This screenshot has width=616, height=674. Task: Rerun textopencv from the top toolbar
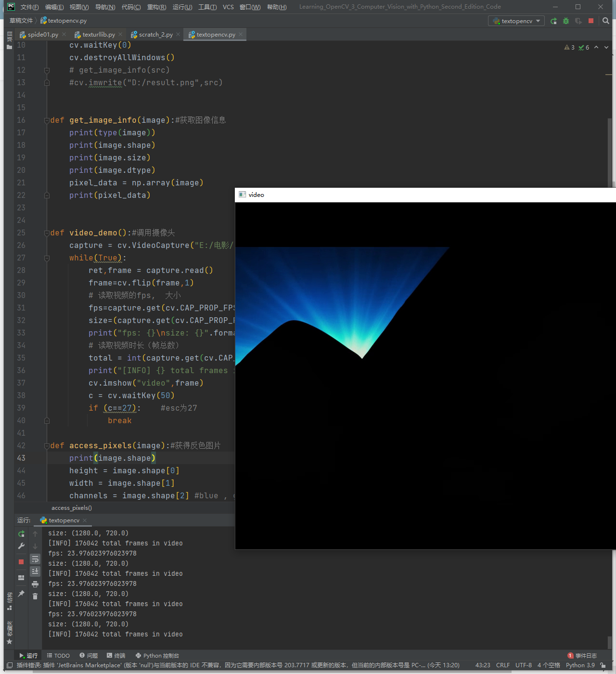[553, 21]
